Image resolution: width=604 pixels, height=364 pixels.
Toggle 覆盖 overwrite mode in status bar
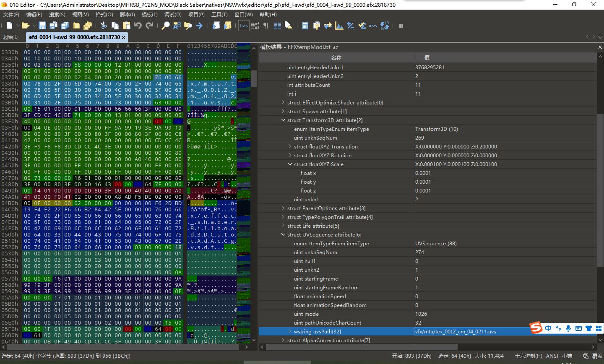tap(598, 356)
